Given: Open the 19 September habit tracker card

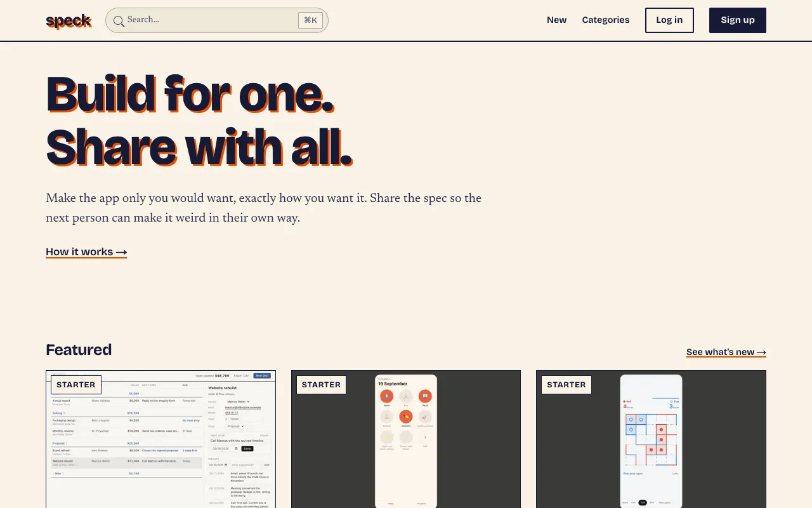Looking at the screenshot, I should 406,439.
